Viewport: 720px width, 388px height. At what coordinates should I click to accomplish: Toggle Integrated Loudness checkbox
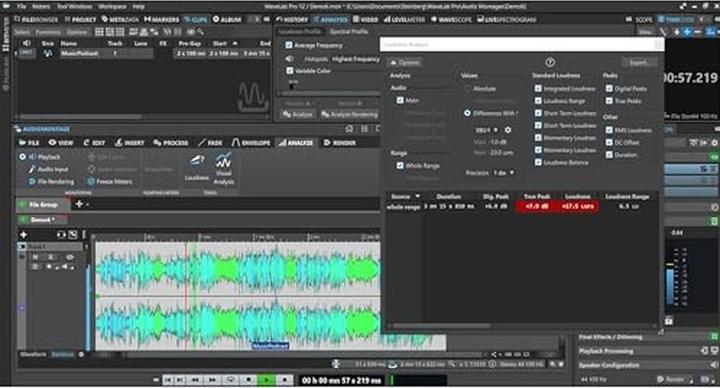(x=538, y=88)
